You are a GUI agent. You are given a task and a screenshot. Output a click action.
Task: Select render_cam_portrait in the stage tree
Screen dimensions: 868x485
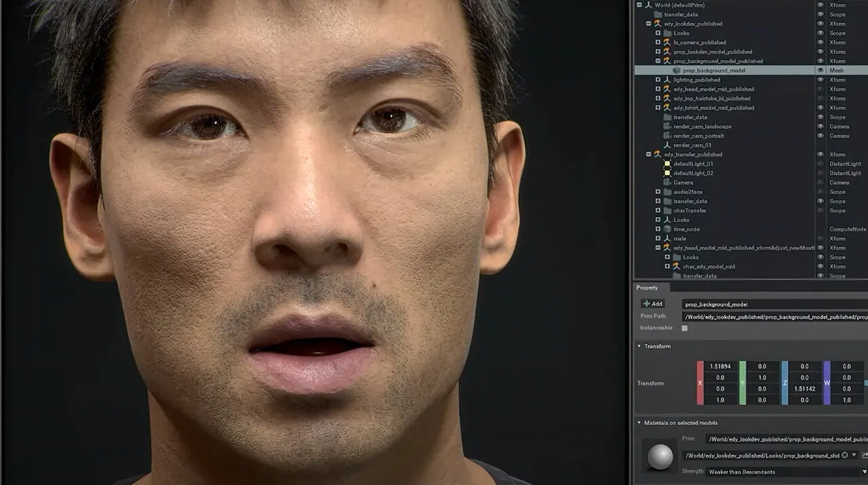click(698, 136)
